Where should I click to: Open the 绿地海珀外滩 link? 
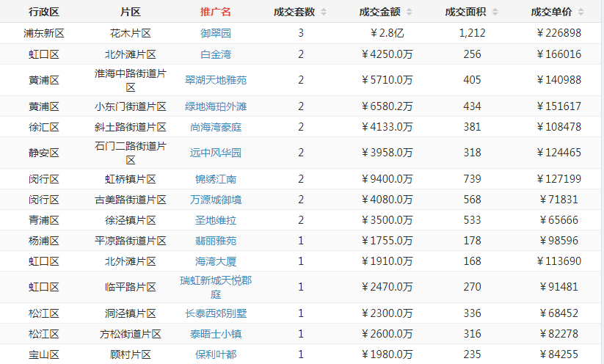[x=215, y=106]
